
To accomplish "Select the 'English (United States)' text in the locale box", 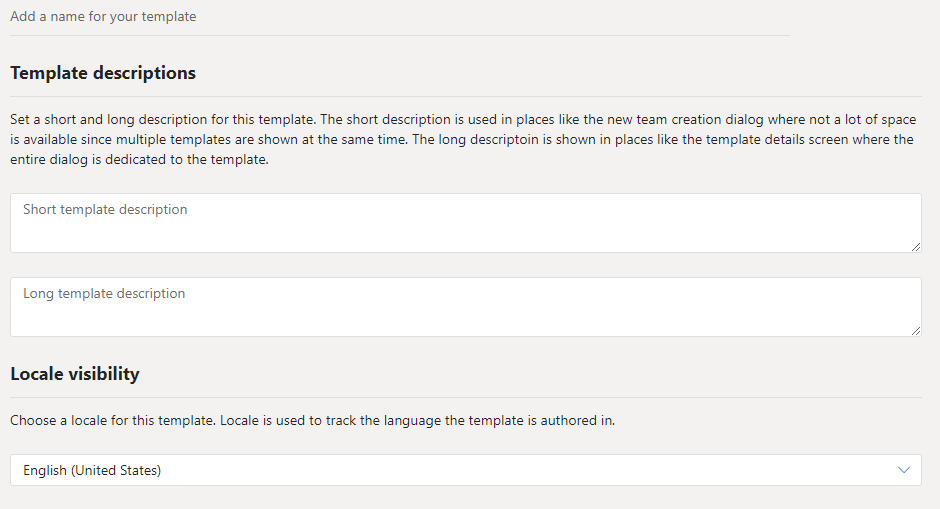I will (x=92, y=470).
